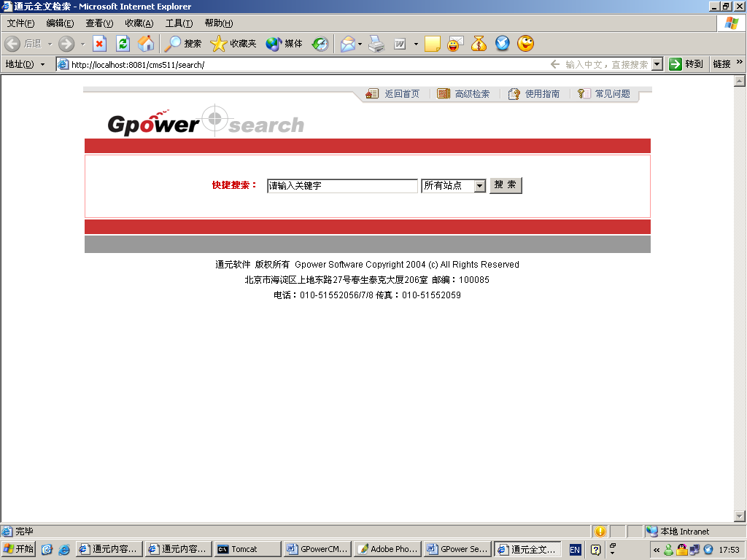Click the 历史 history globe icon
This screenshot has height=560, width=747.
tap(320, 44)
